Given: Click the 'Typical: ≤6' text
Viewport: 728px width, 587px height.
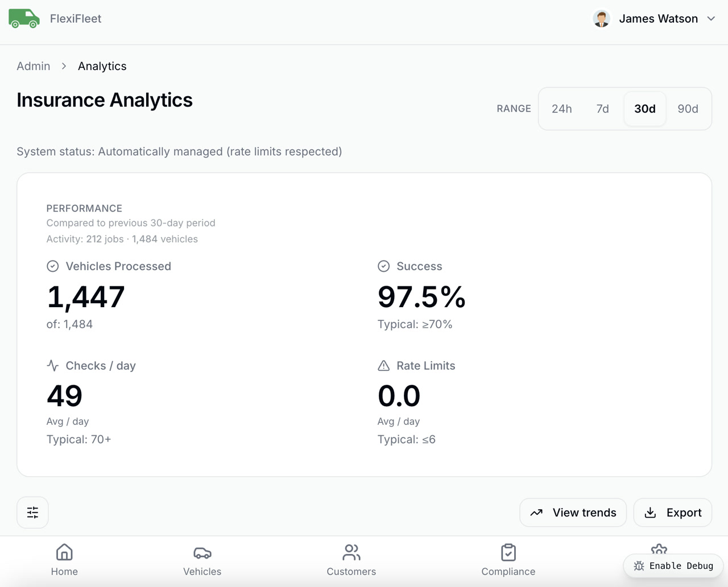Looking at the screenshot, I should 407,439.
